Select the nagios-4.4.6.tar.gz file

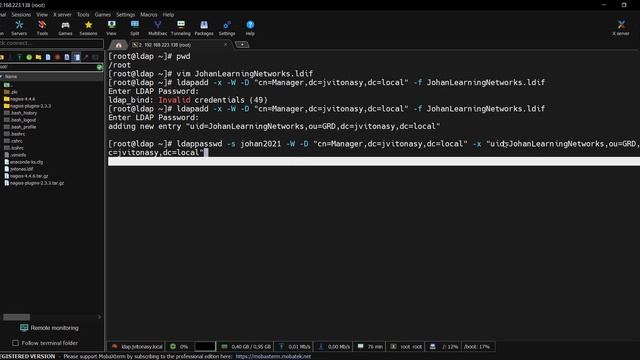pyautogui.click(x=26, y=176)
